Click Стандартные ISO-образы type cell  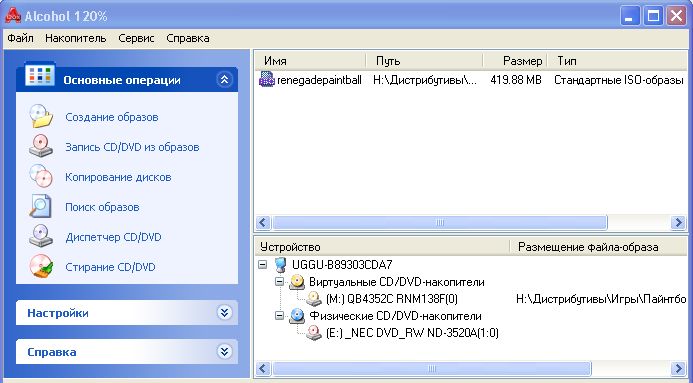click(619, 80)
